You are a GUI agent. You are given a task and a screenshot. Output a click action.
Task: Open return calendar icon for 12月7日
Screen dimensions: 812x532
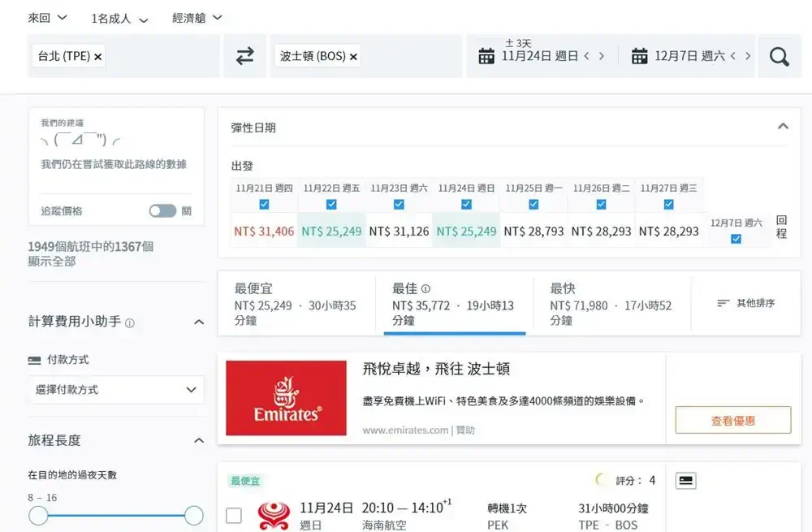[640, 56]
